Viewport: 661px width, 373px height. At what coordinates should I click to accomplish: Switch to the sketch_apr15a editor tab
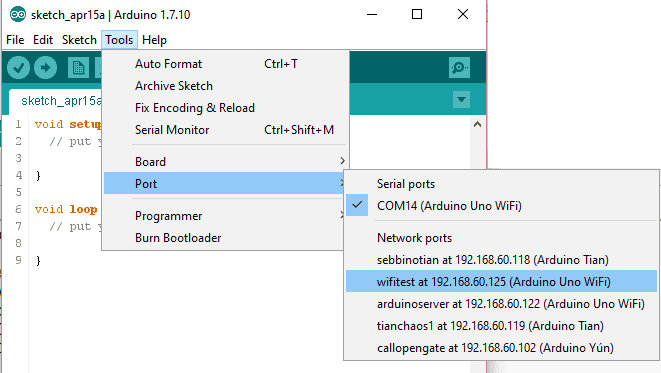56,101
